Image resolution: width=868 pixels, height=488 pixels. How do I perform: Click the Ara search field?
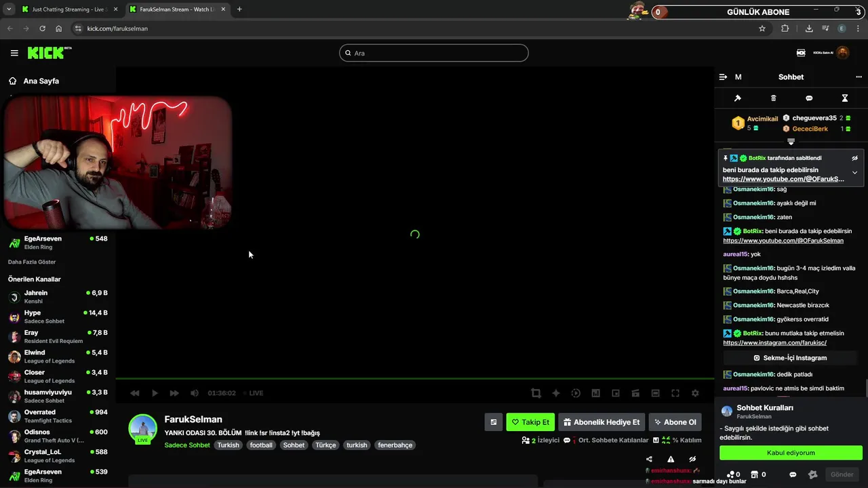click(434, 53)
